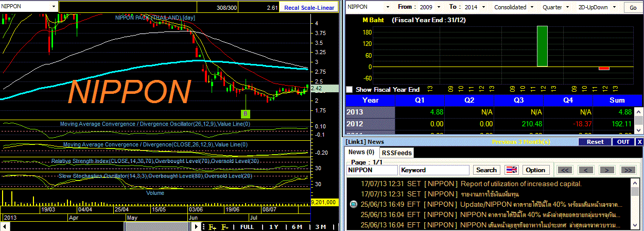Click the news symbol NIPPON input field

[x=372, y=170]
